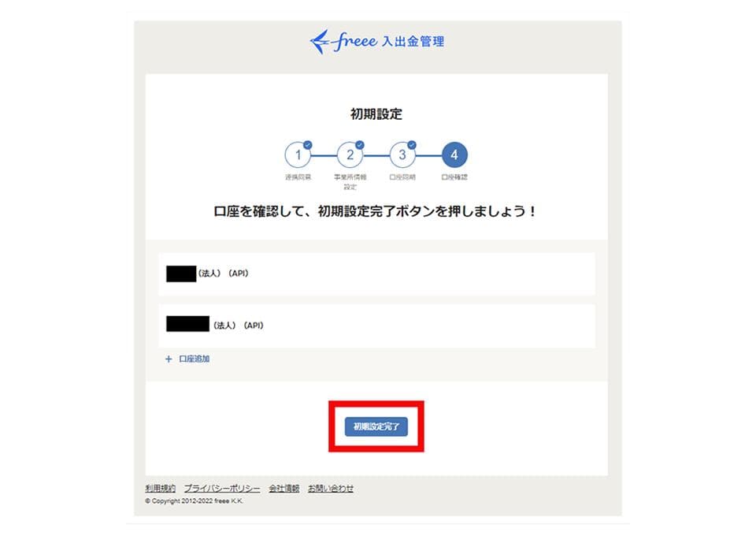756x536 pixels.
Task: Click the checkmark badge on step 2
Action: click(x=360, y=145)
